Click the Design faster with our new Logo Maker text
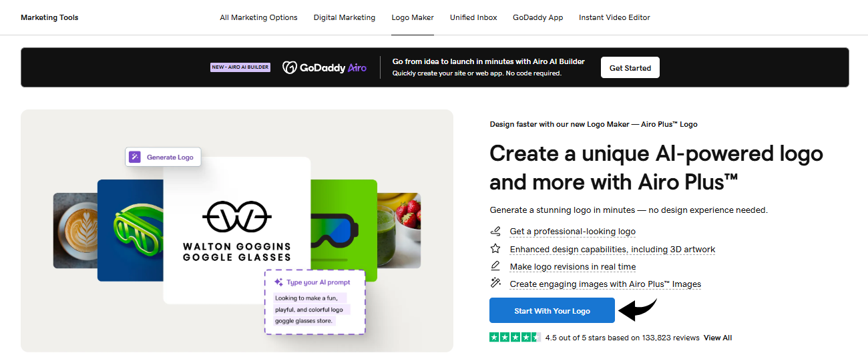 point(594,124)
